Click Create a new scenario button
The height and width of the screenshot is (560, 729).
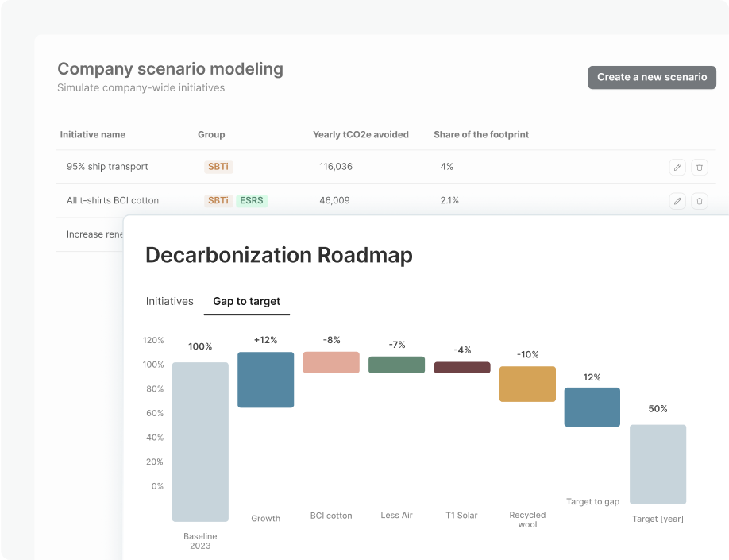(652, 77)
